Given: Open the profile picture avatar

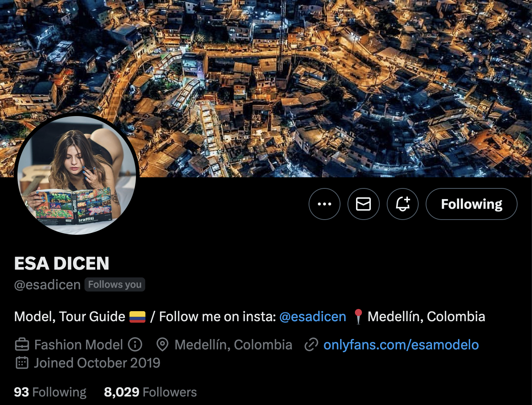Looking at the screenshot, I should 77,175.
